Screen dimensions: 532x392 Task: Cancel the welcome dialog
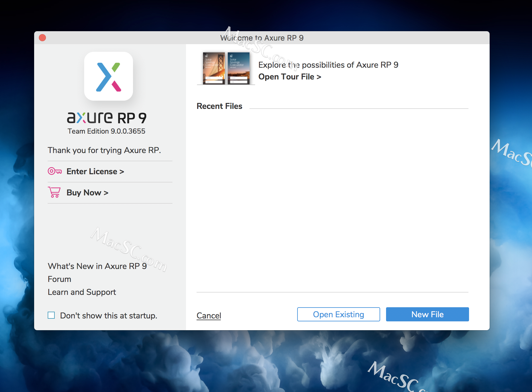209,315
